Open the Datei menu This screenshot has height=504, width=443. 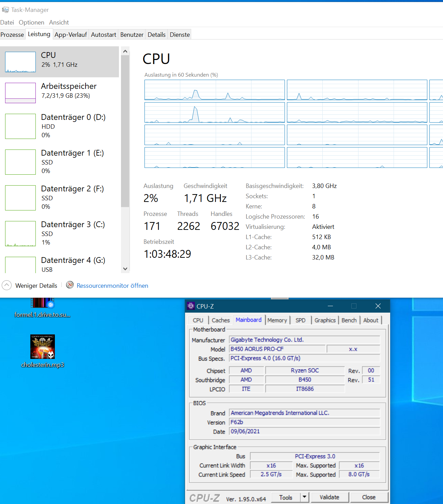click(7, 22)
